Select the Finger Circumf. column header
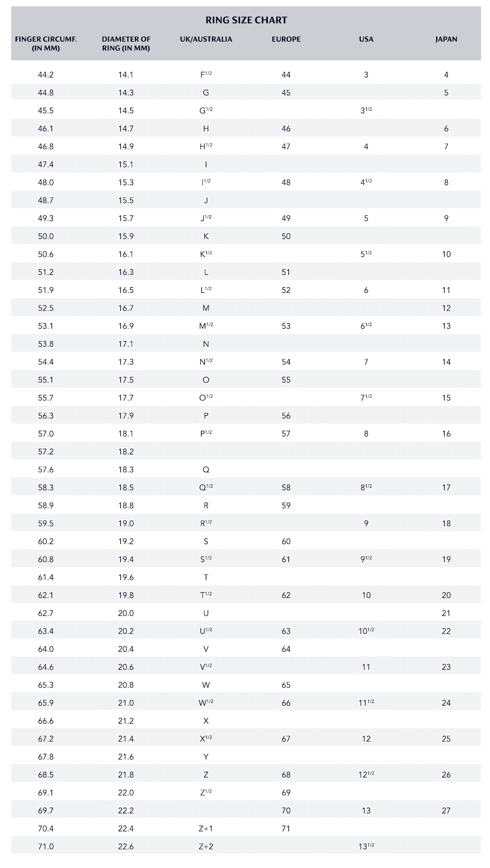The height and width of the screenshot is (868, 490). tap(46, 44)
